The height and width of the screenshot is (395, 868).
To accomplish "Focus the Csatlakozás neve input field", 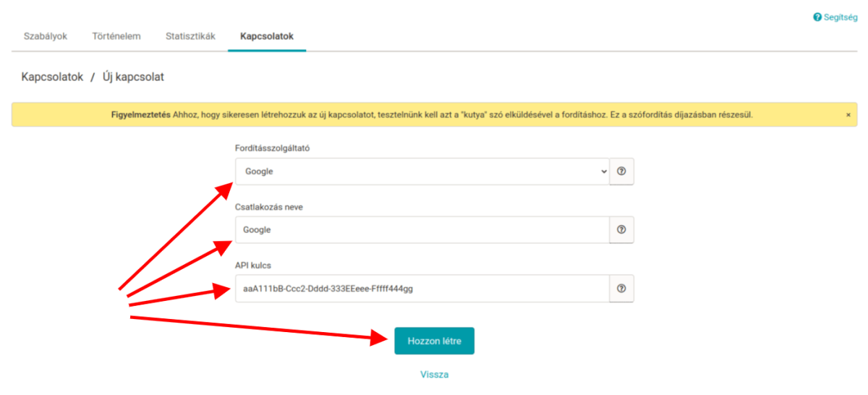I will tap(422, 229).
